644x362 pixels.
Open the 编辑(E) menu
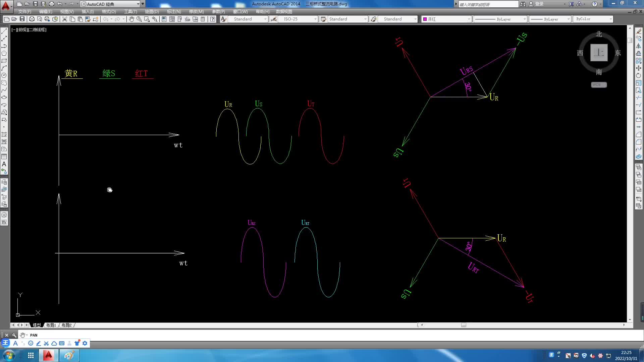tap(46, 12)
